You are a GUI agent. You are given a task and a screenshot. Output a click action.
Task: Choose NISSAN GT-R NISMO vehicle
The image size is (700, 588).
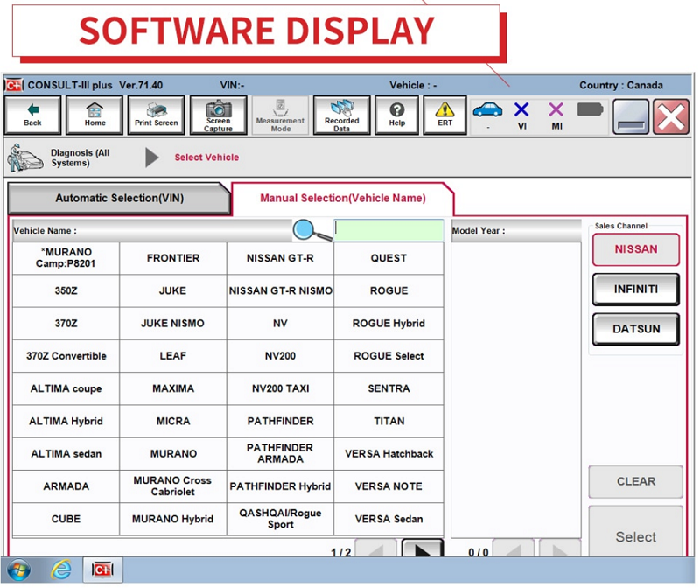(x=280, y=290)
